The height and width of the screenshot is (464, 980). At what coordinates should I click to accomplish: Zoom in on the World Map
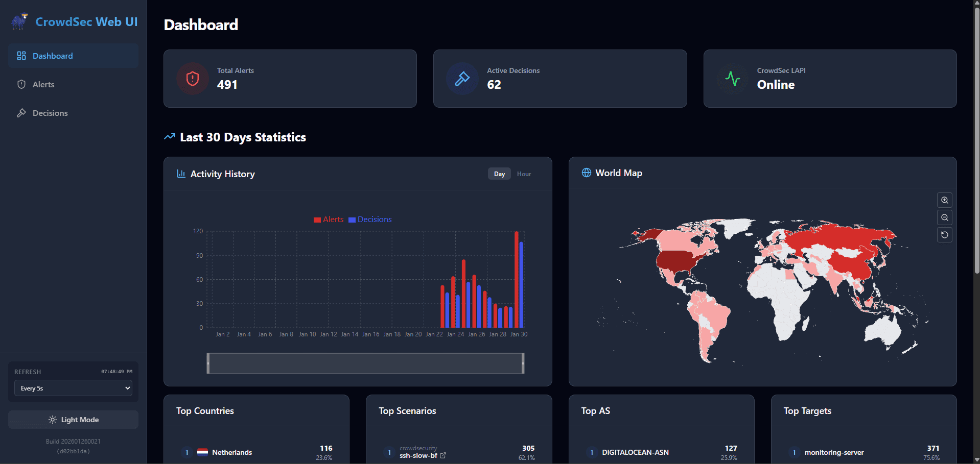[944, 200]
